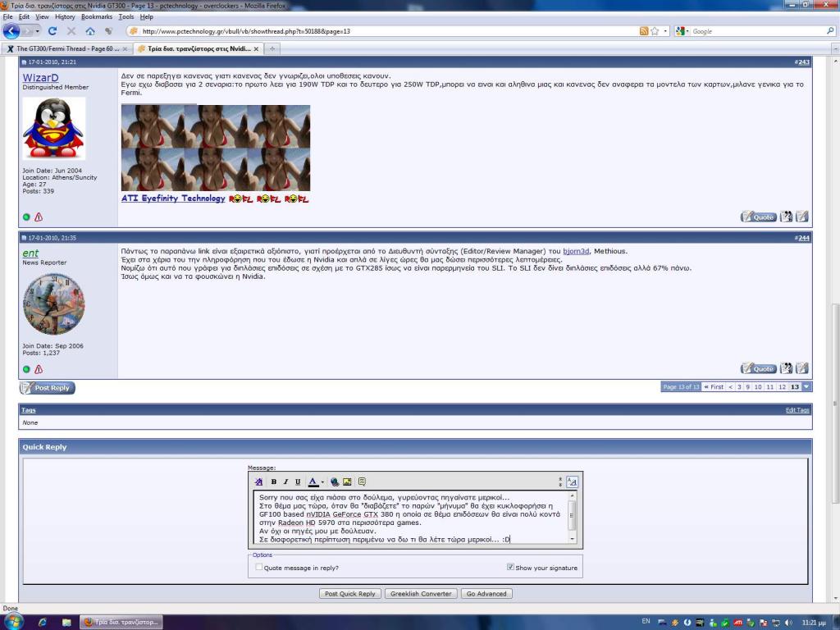Screen dimensions: 840x630
Task: Open the new tab plus button
Action: (x=272, y=48)
